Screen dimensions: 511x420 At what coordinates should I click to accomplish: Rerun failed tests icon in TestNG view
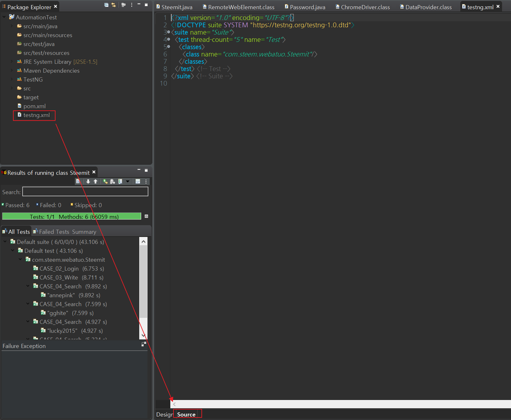112,181
